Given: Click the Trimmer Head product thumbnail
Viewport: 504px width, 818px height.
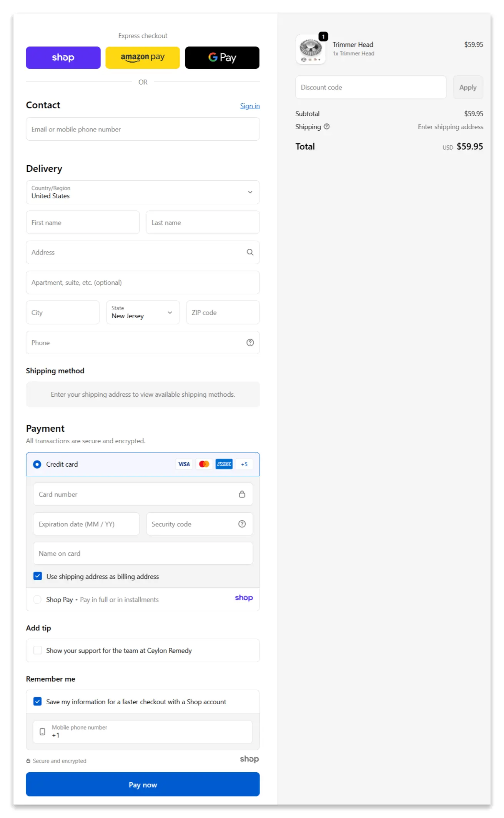Looking at the screenshot, I should click(311, 49).
